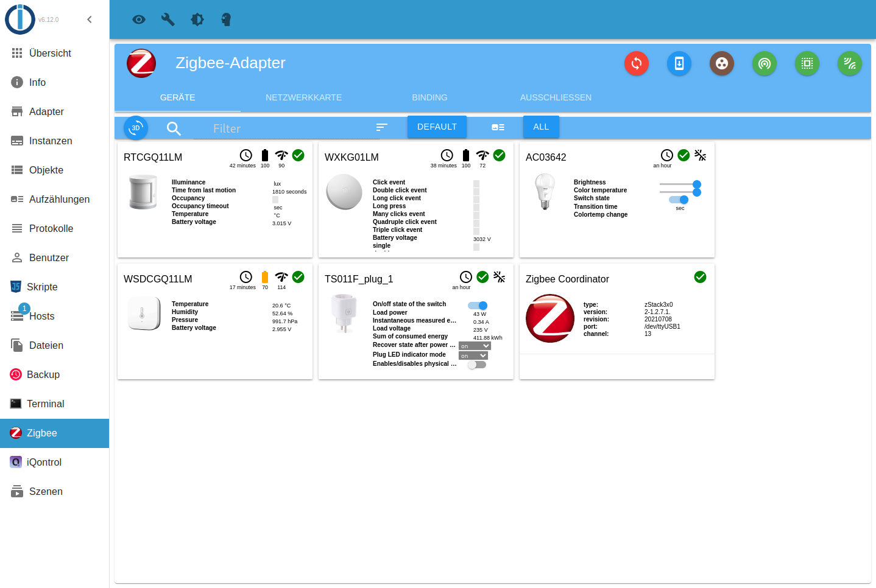Check the Long click event checkbox
The height and width of the screenshot is (588, 876).
click(x=476, y=200)
